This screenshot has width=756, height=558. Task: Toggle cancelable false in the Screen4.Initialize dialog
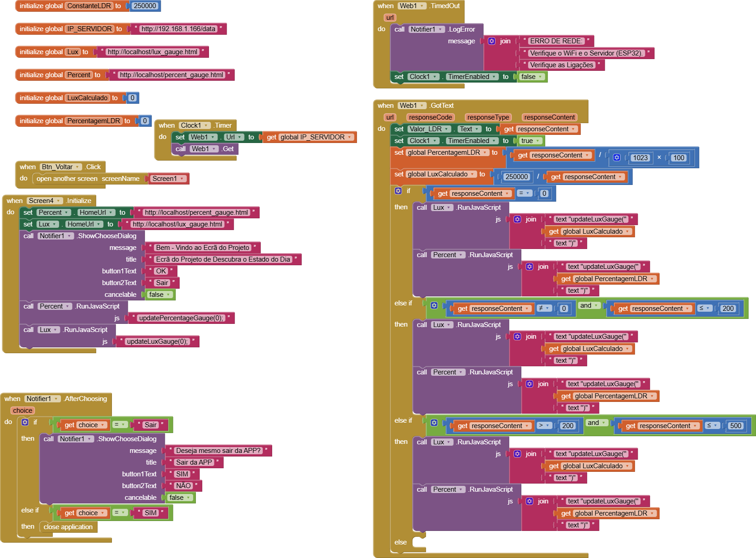coord(159,295)
